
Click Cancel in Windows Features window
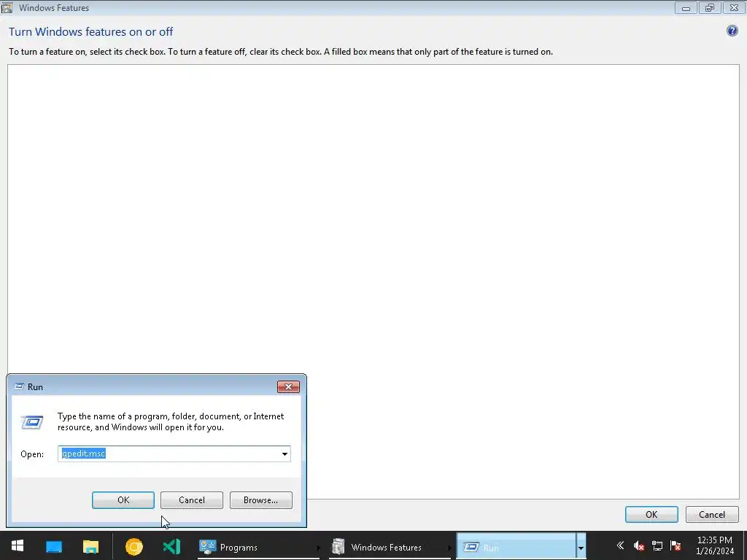[x=712, y=514]
